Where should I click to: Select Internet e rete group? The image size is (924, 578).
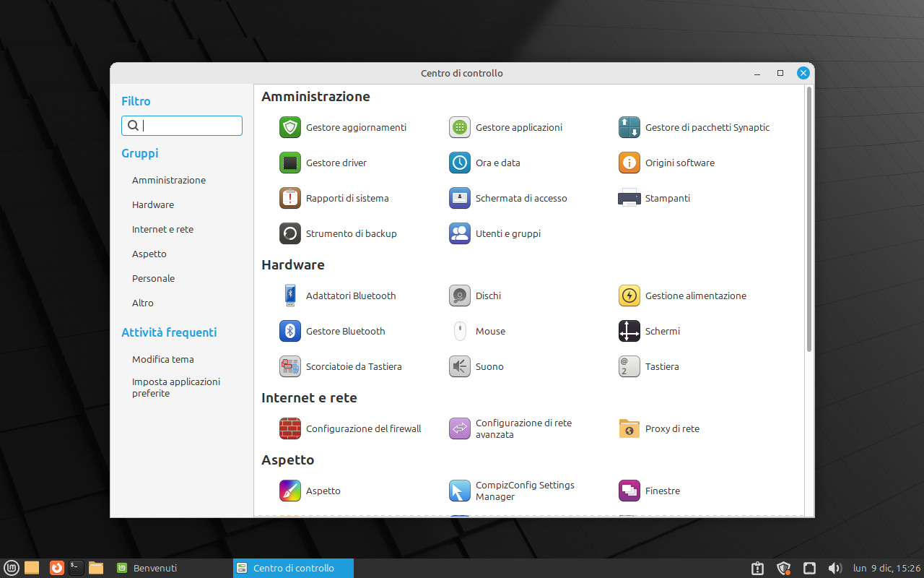coord(162,229)
